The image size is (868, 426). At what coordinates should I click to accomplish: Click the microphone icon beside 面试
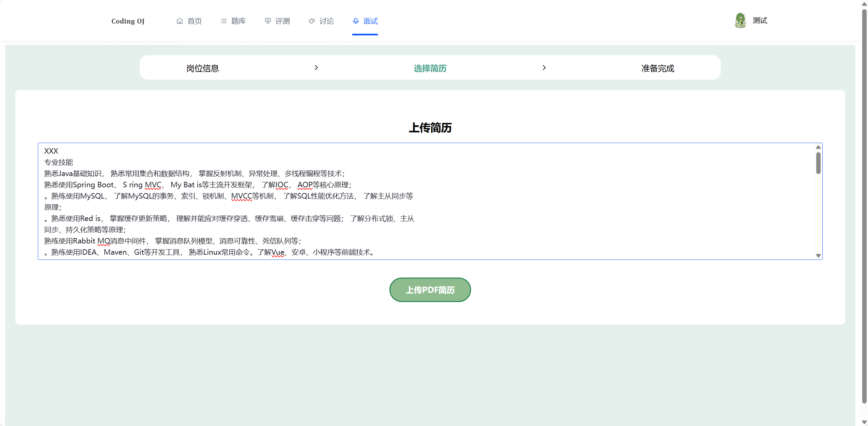click(356, 21)
